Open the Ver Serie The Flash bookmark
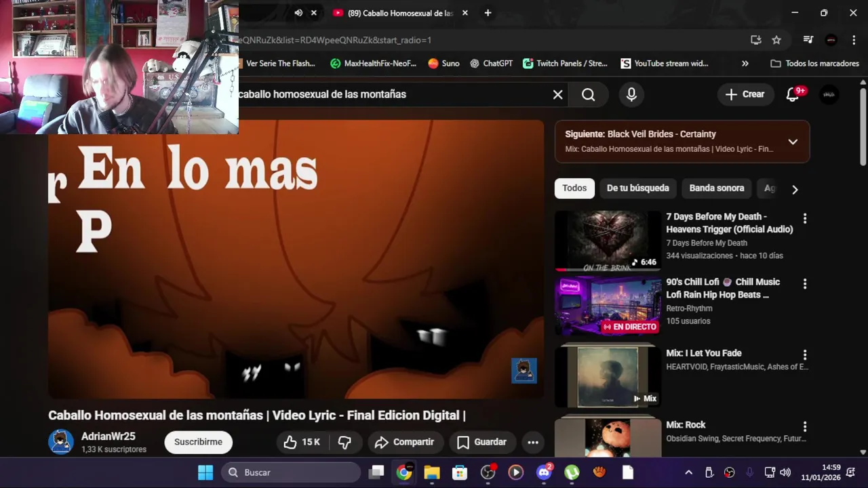Viewport: 868px width, 488px height. pos(279,63)
